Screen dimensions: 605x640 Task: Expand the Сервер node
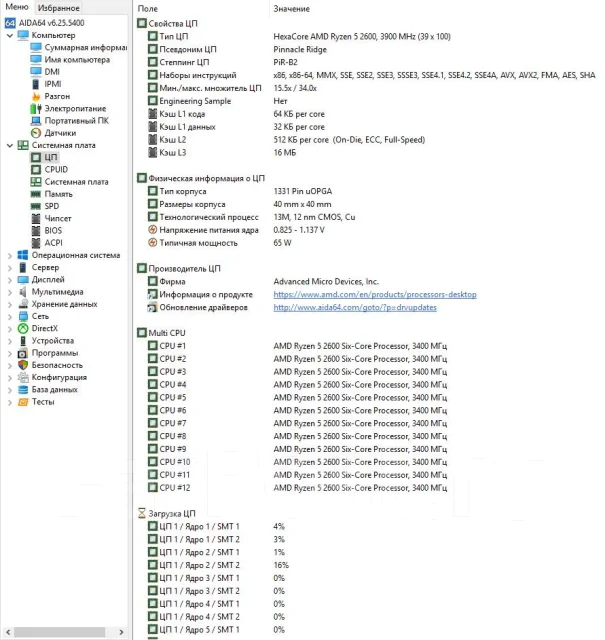(x=10, y=268)
